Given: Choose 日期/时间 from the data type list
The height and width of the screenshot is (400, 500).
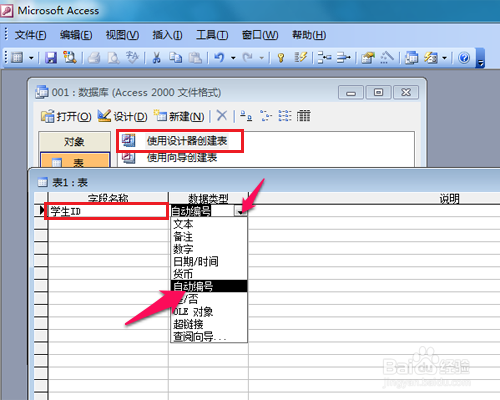Looking at the screenshot, I should [209, 261].
